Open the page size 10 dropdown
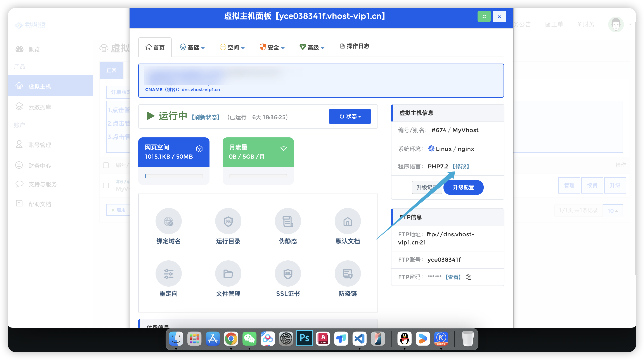This screenshot has width=644, height=360. click(x=613, y=211)
